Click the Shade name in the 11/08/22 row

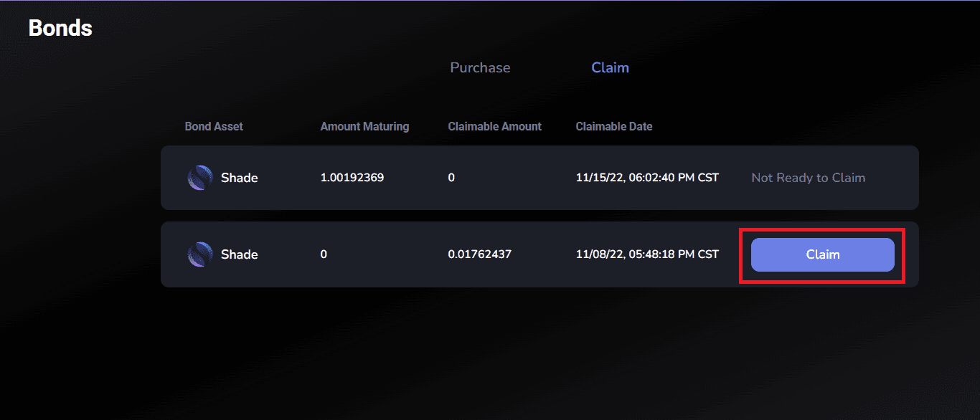click(240, 254)
